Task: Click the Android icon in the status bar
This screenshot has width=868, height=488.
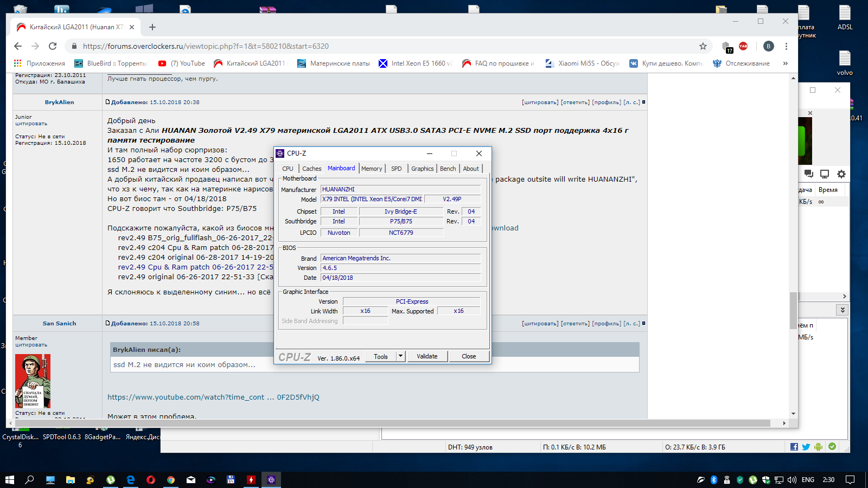Action: pos(818,447)
